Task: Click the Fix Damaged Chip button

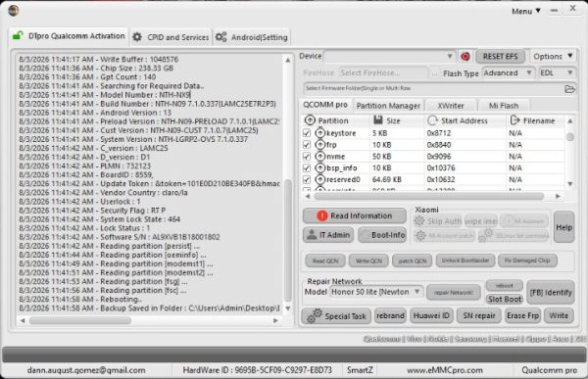Action: (x=527, y=261)
